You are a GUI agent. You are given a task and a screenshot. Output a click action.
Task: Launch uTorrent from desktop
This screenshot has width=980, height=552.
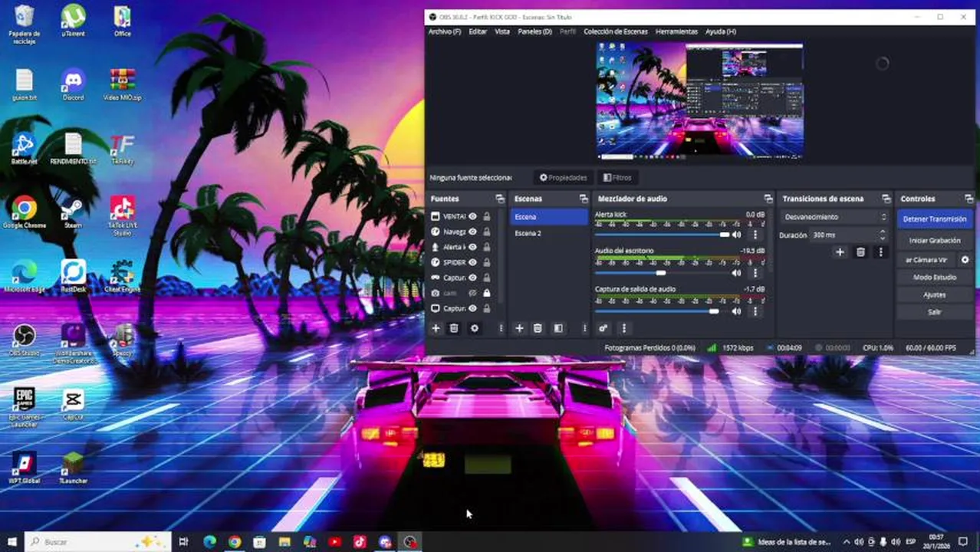74,21
